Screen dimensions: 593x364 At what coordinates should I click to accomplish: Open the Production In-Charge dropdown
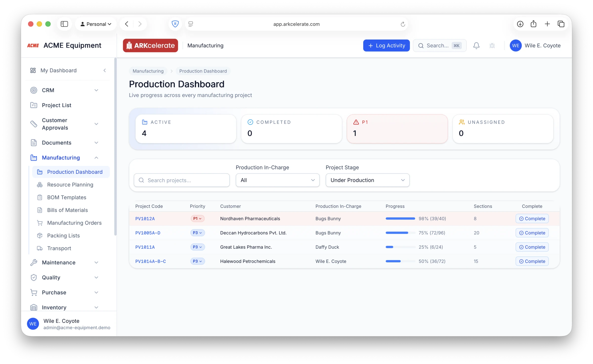[x=277, y=180]
